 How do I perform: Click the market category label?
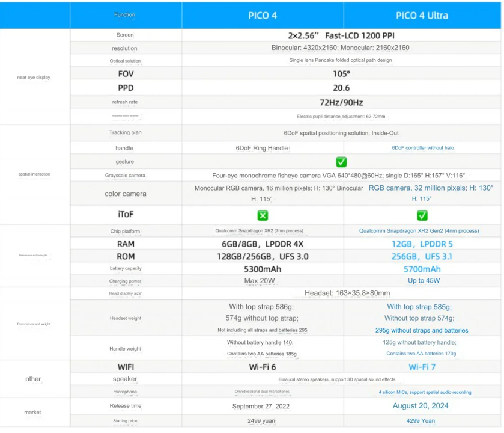(x=33, y=413)
